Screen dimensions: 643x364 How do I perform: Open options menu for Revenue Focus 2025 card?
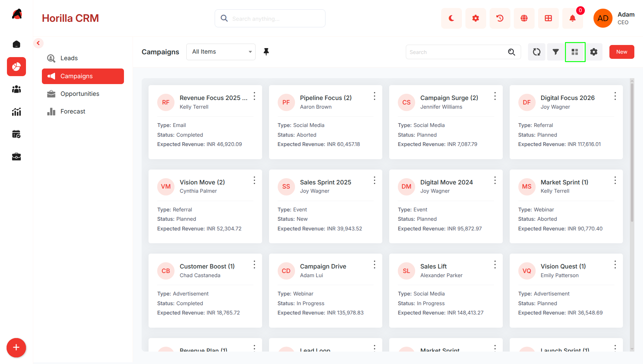254,96
